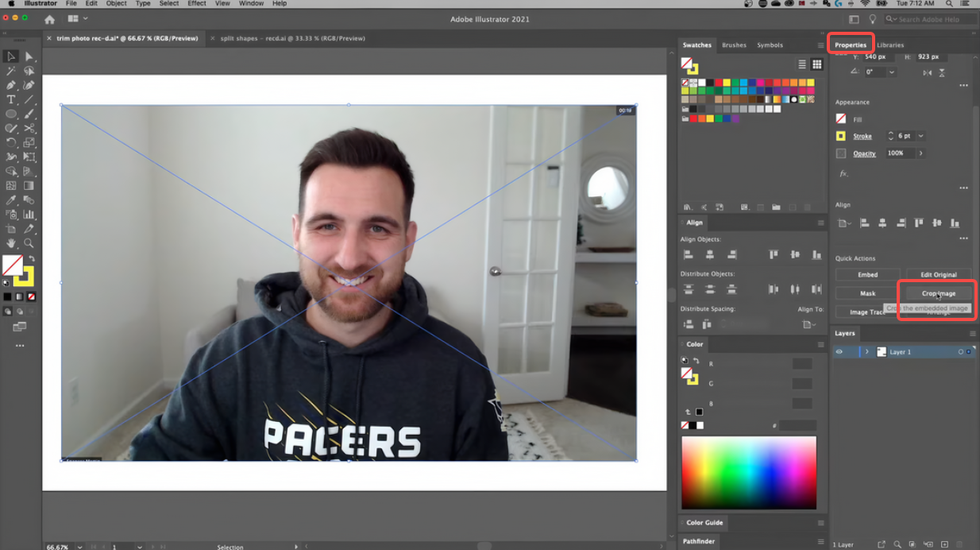The height and width of the screenshot is (550, 980).
Task: Expand Layer 1 in the Layers panel
Action: coord(867,351)
